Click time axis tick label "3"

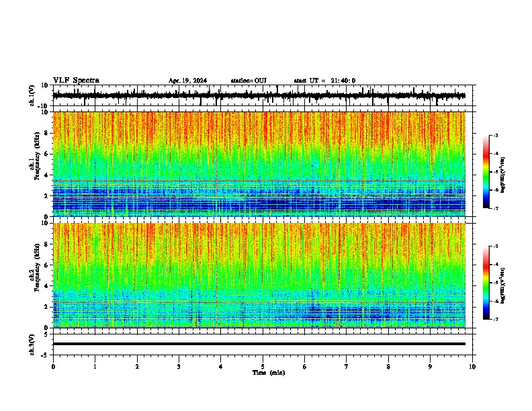click(179, 367)
